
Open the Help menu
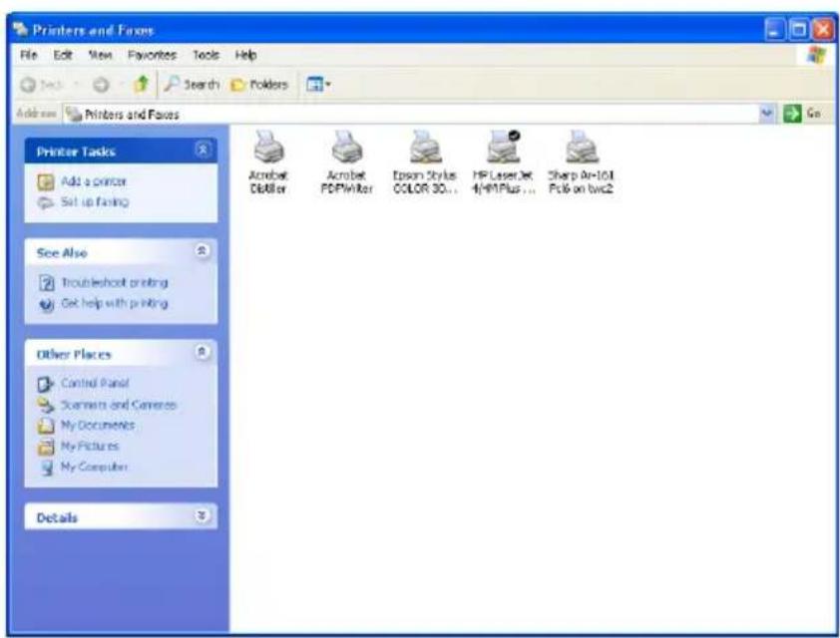pos(245,55)
